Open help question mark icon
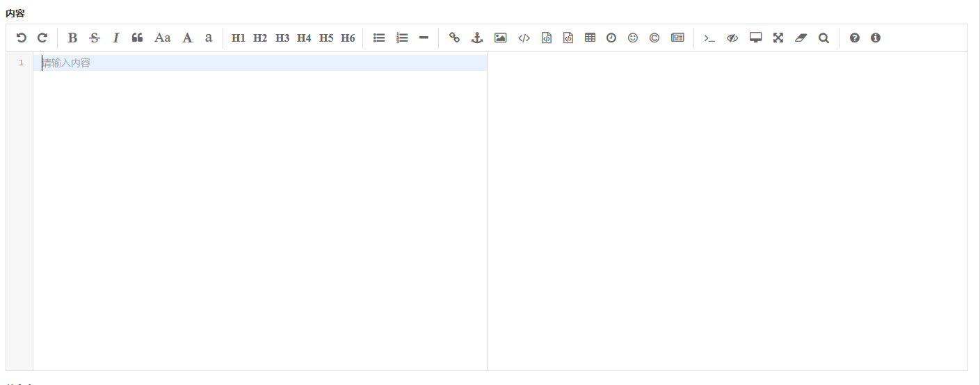Viewport: 980px width, 385px height. point(855,38)
